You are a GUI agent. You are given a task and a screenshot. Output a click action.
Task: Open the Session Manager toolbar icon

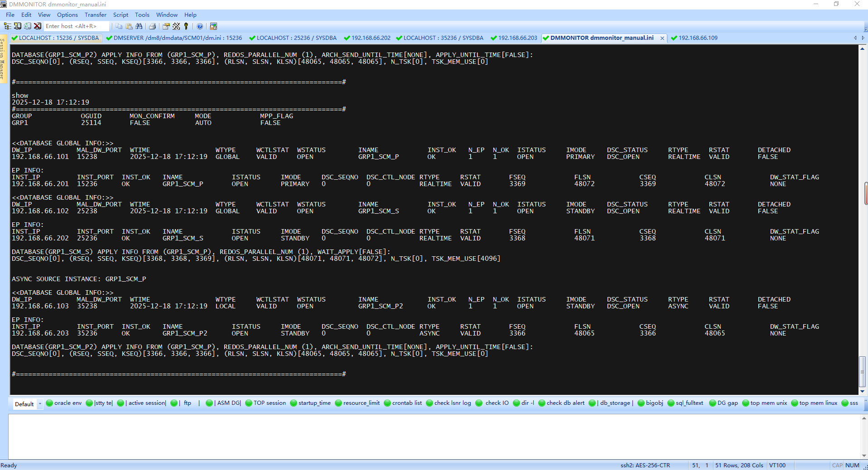[7, 26]
